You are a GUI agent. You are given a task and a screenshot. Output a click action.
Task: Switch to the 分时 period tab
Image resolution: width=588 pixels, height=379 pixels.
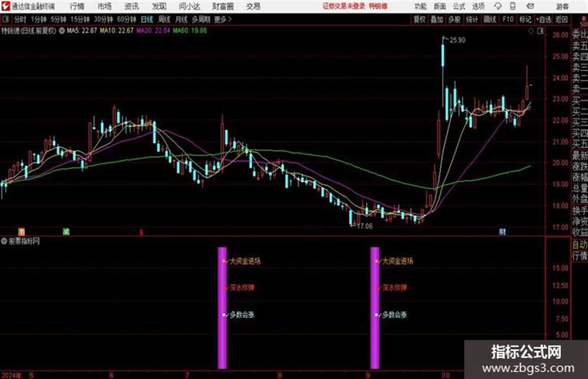(x=20, y=19)
